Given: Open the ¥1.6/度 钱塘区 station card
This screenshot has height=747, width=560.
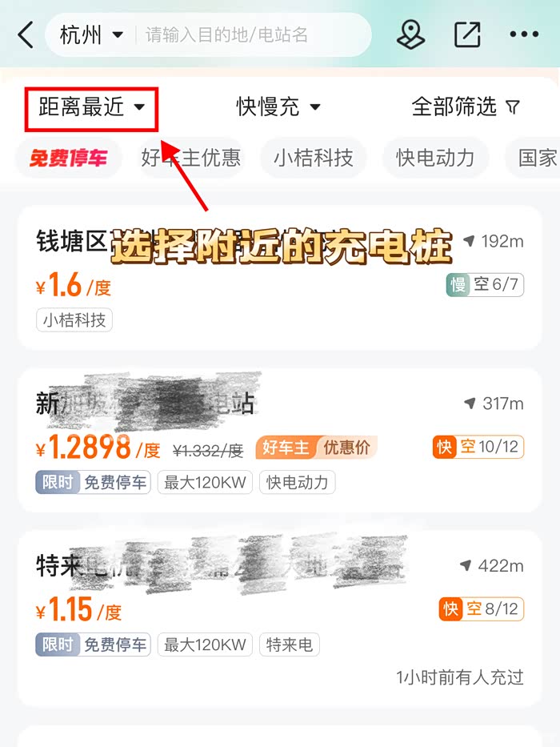Looking at the screenshot, I should point(280,278).
